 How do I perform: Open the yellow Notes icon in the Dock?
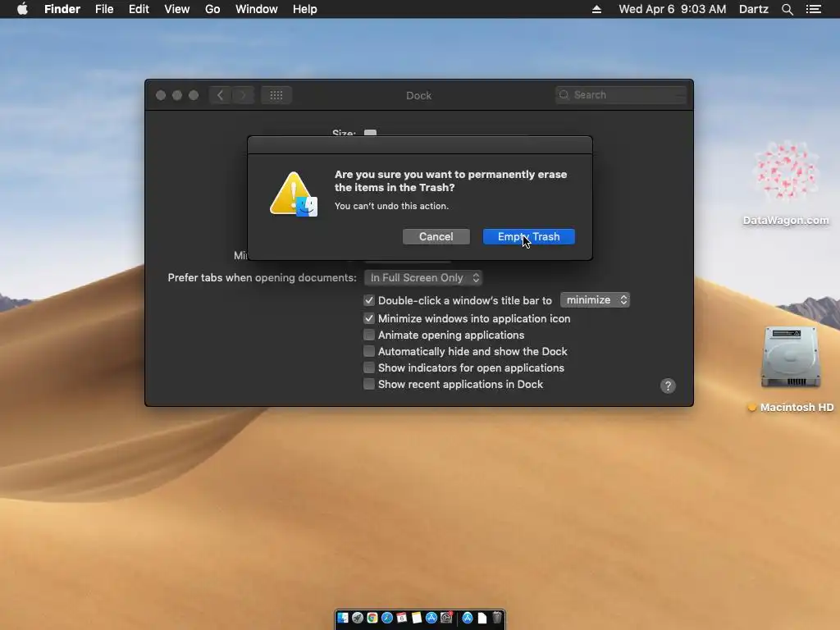tap(417, 618)
